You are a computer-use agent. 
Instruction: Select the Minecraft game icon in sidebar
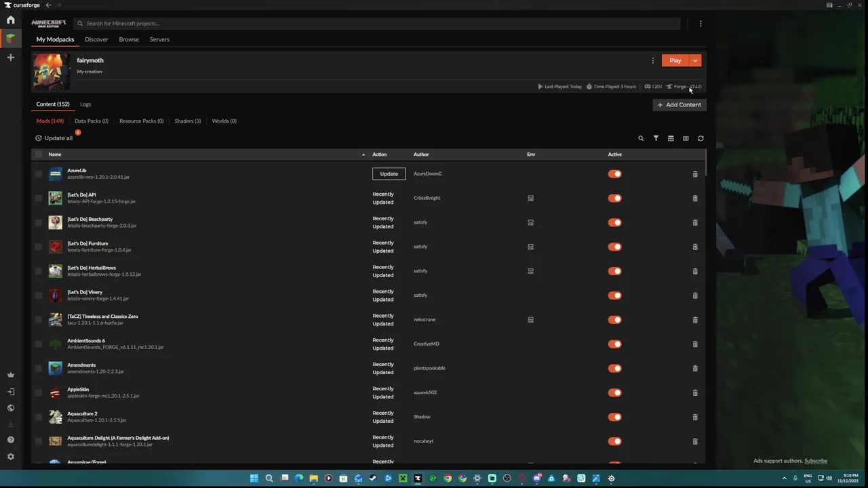(x=10, y=39)
